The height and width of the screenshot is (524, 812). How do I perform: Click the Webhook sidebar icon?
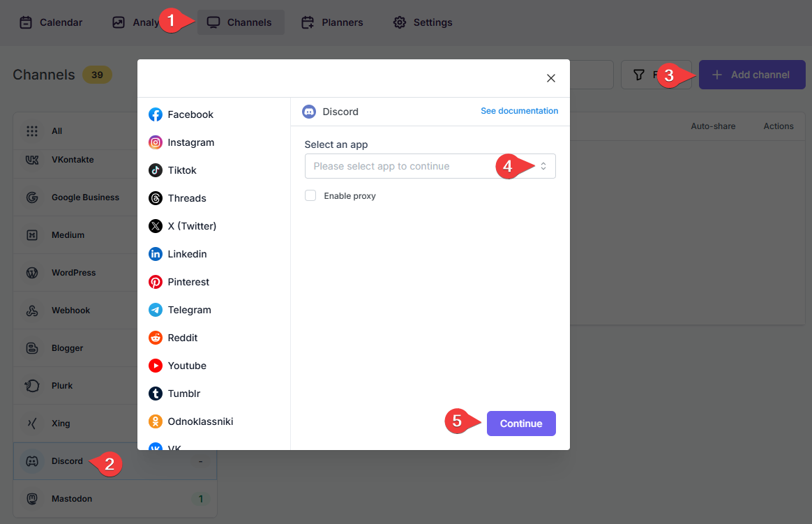(32, 310)
